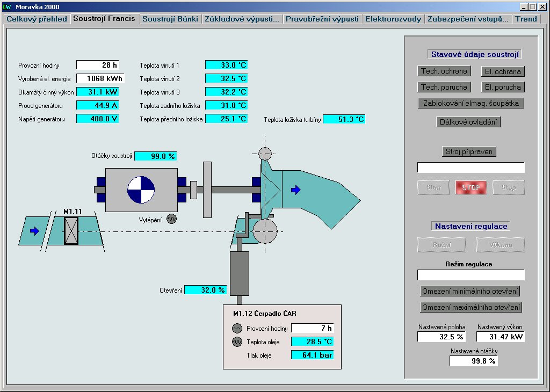
Task: Click the turbine outlet blue flow arrow
Action: [296, 190]
